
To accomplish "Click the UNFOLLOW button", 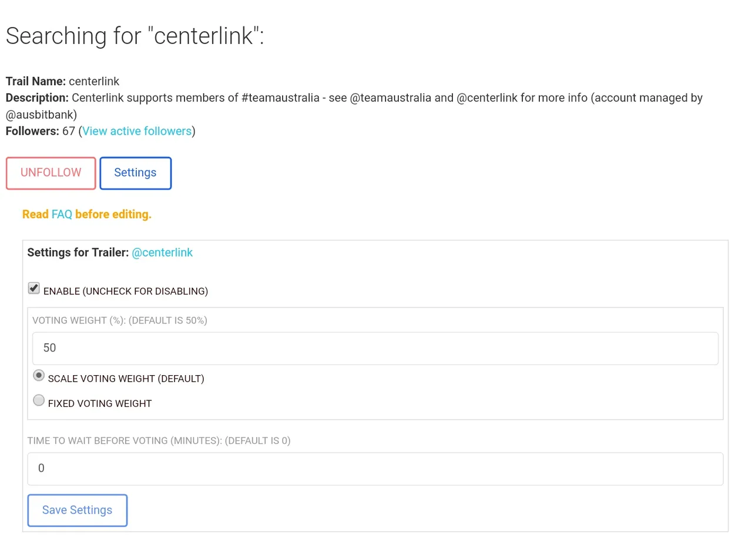I will [x=51, y=173].
